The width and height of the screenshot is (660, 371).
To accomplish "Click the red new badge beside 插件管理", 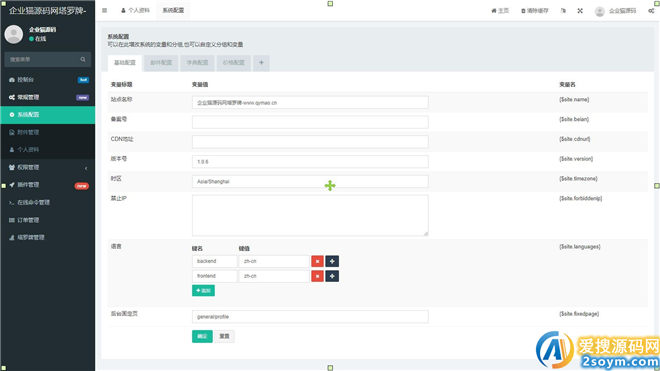I will tap(82, 186).
